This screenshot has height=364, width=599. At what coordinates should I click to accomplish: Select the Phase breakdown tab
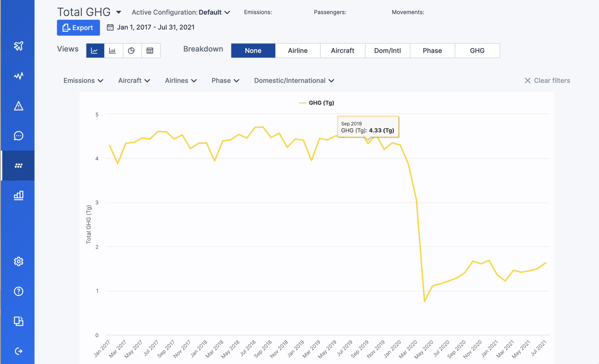432,51
